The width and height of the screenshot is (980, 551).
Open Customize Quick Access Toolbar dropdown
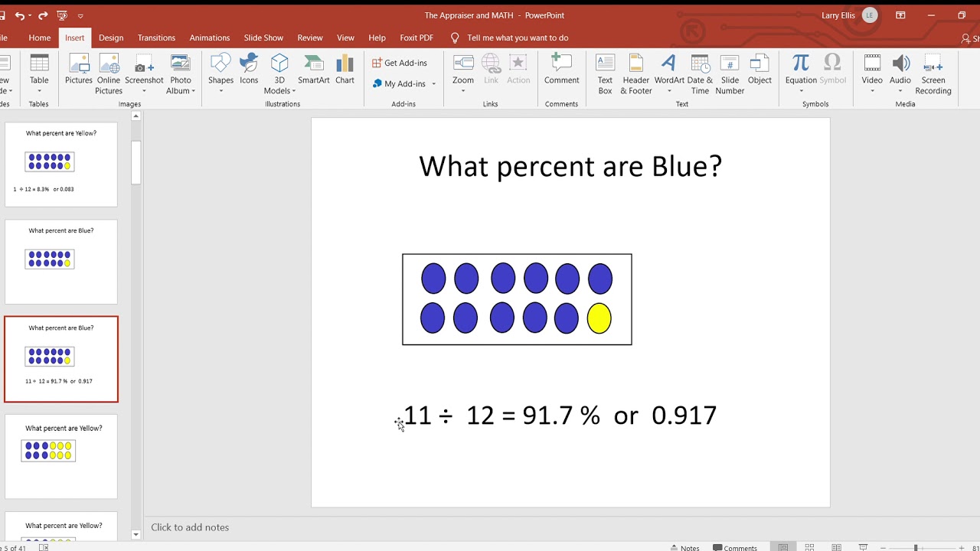tap(80, 15)
